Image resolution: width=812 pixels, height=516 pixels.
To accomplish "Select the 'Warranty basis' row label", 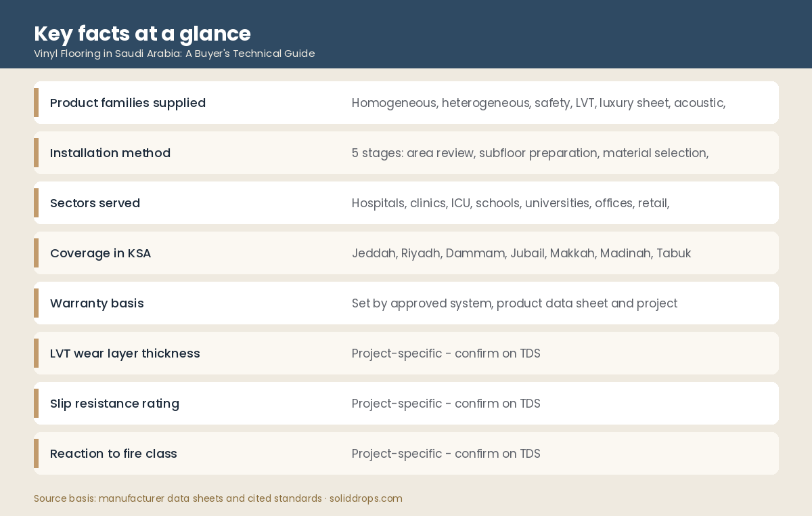I will point(97,303).
